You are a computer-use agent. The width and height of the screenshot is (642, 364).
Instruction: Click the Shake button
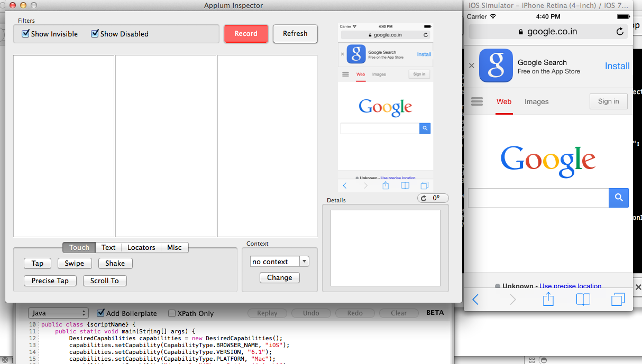point(115,263)
